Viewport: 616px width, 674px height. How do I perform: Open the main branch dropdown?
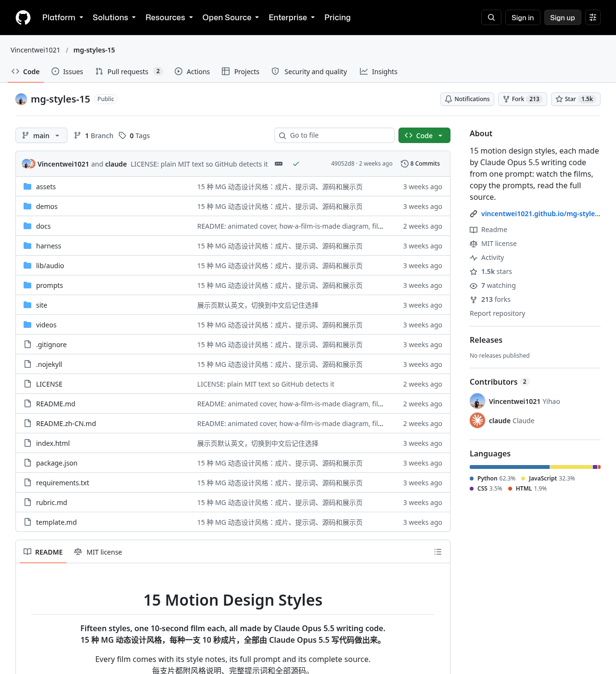coord(41,136)
